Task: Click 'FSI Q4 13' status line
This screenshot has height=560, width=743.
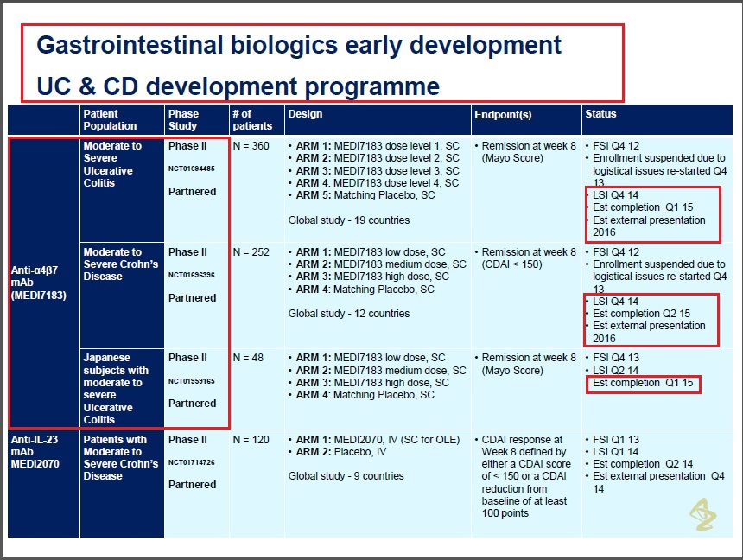Action: (x=615, y=358)
